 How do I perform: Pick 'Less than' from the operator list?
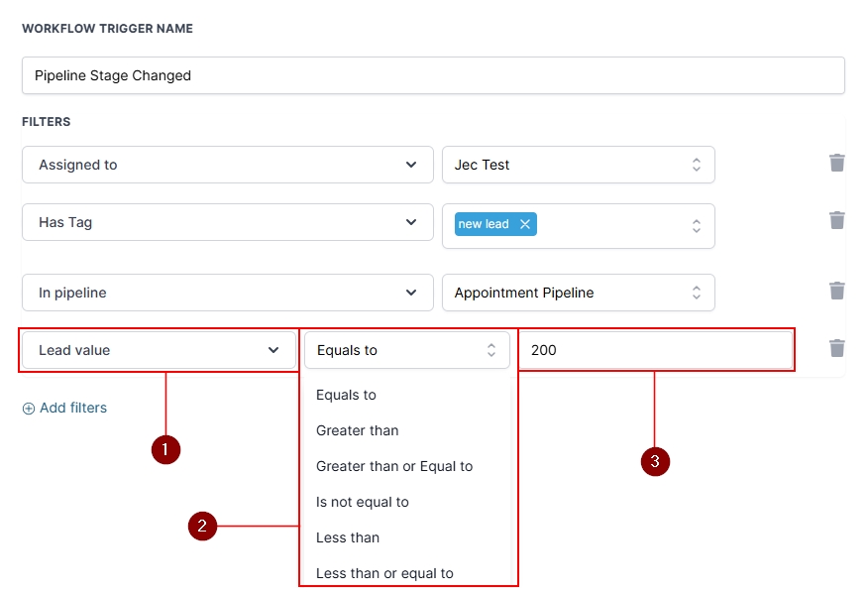pos(348,537)
